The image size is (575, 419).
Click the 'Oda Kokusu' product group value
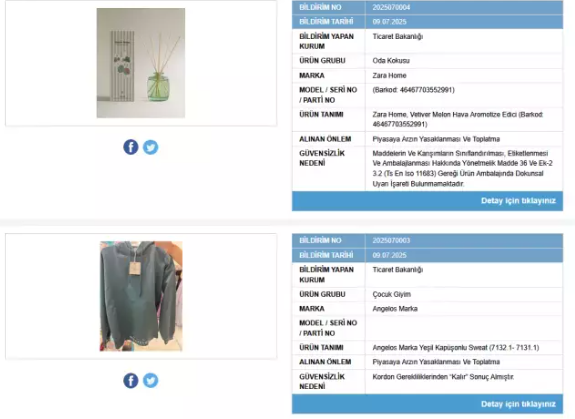click(x=391, y=61)
